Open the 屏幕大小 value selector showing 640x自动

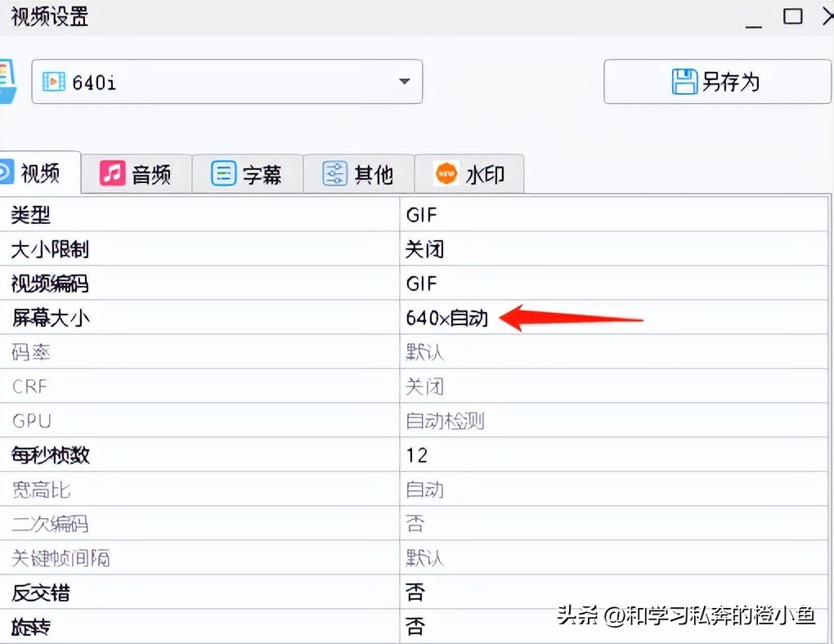click(448, 318)
